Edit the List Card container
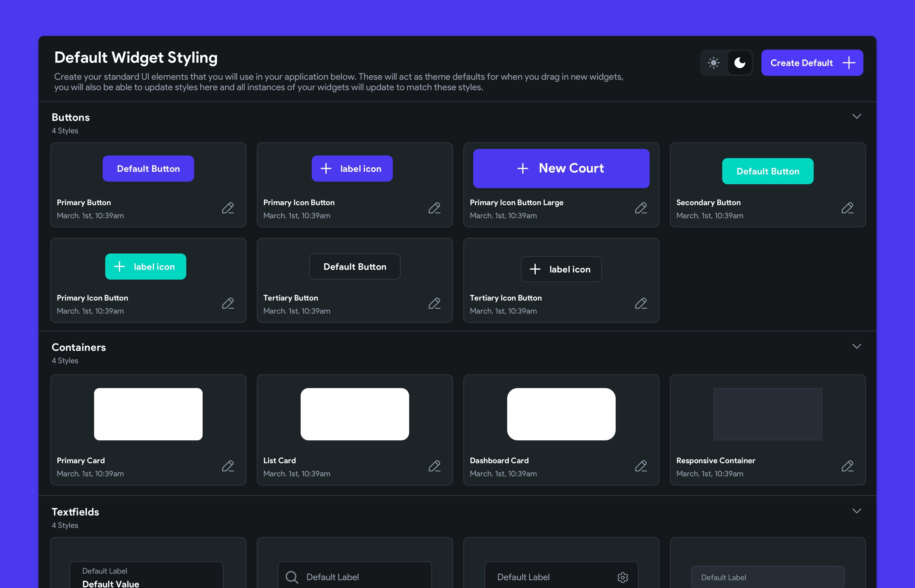 pyautogui.click(x=434, y=466)
